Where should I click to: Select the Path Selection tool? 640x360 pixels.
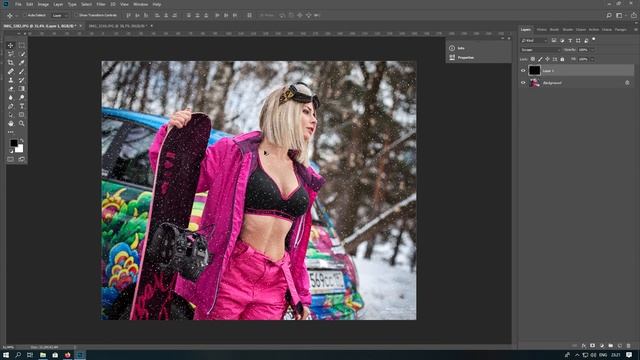point(11,115)
